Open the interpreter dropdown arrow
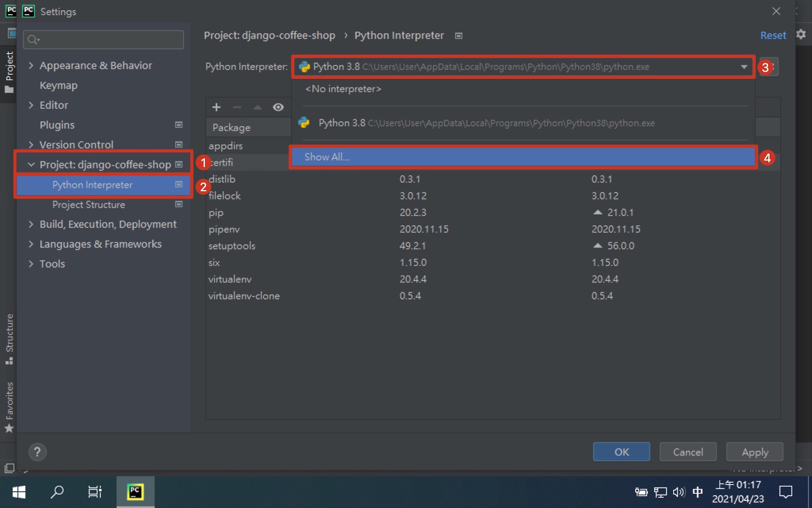812x508 pixels. pos(744,66)
